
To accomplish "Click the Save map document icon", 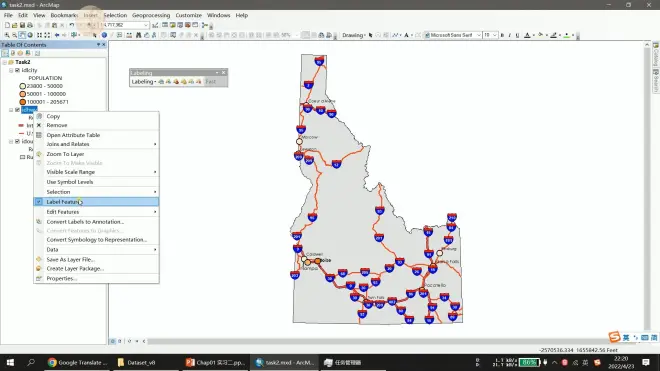I will [x=22, y=25].
